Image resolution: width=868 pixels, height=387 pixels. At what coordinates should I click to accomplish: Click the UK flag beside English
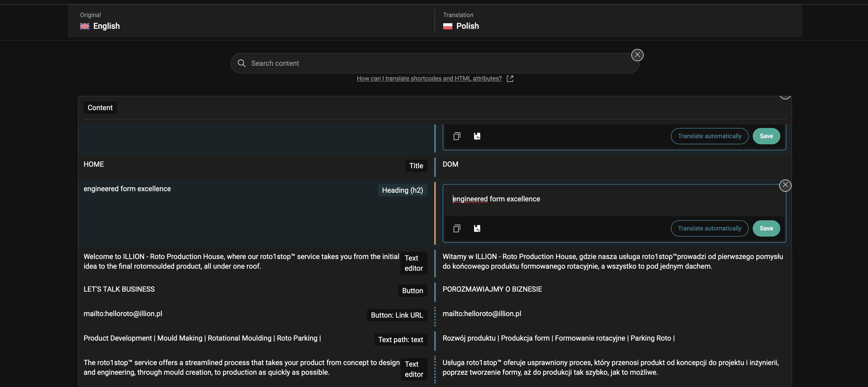(85, 26)
